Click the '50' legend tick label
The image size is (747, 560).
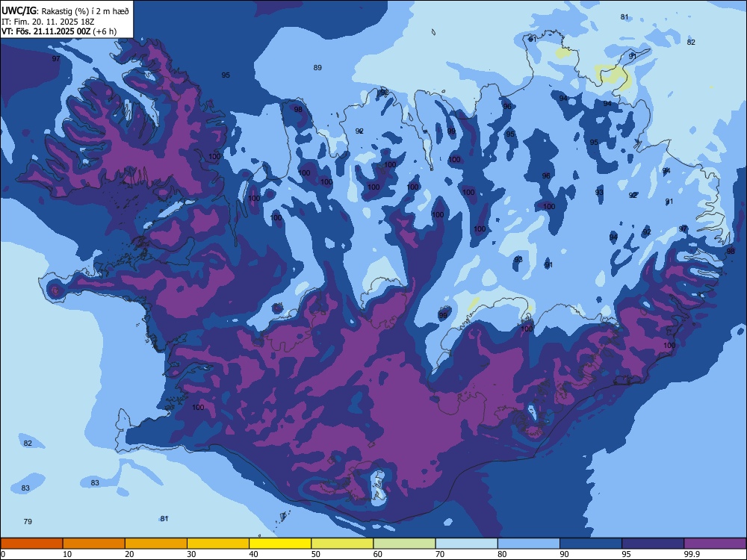[316, 554]
